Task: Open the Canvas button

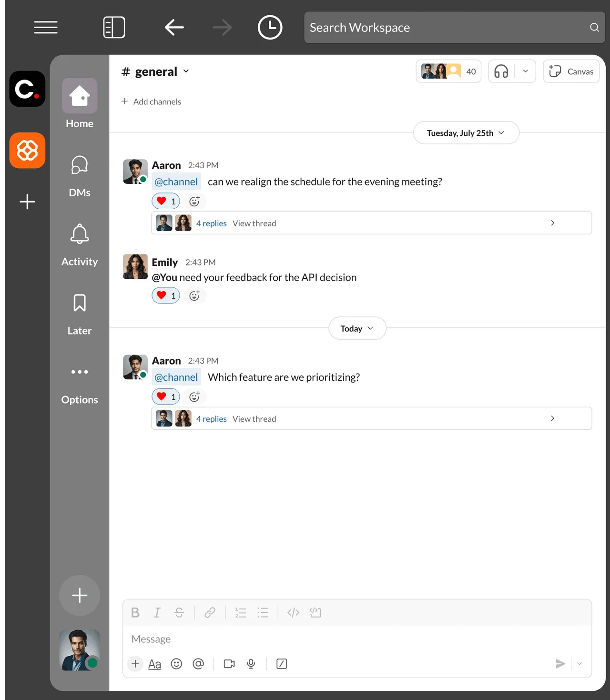Action: click(x=571, y=71)
